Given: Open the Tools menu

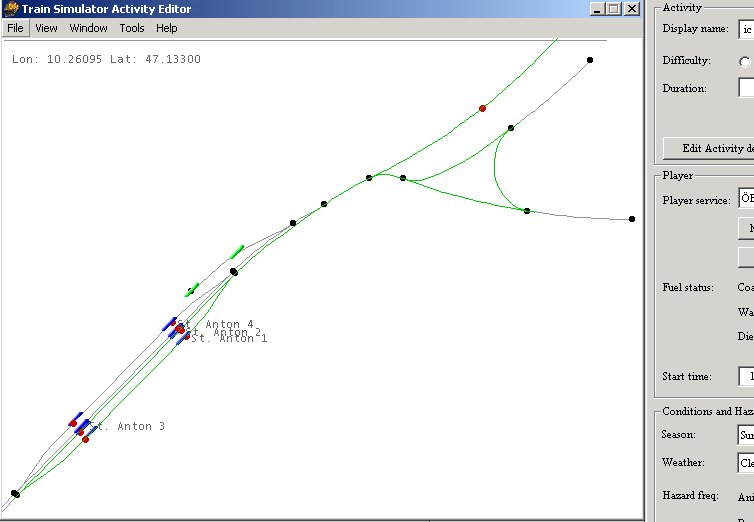Looking at the screenshot, I should tap(132, 28).
